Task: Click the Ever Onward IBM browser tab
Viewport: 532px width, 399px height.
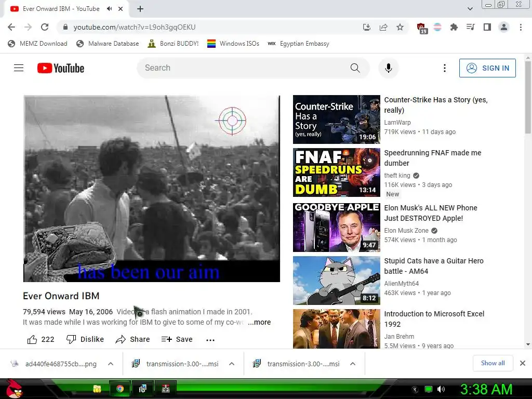Action: coord(61,9)
